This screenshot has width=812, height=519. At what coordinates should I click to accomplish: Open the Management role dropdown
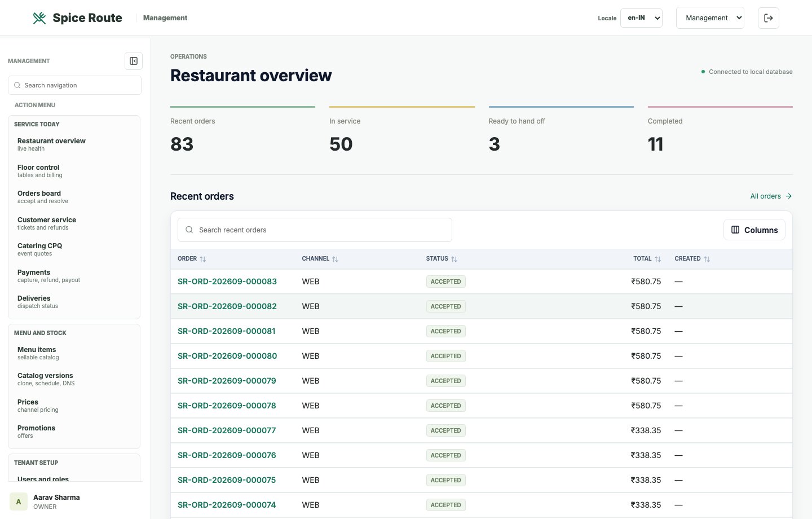pos(710,18)
